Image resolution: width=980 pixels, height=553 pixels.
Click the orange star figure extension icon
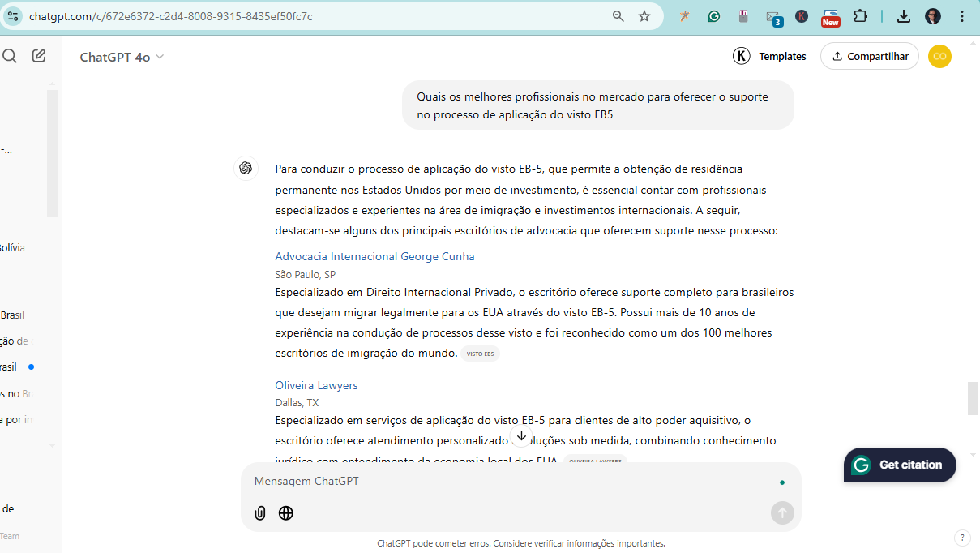pos(685,16)
